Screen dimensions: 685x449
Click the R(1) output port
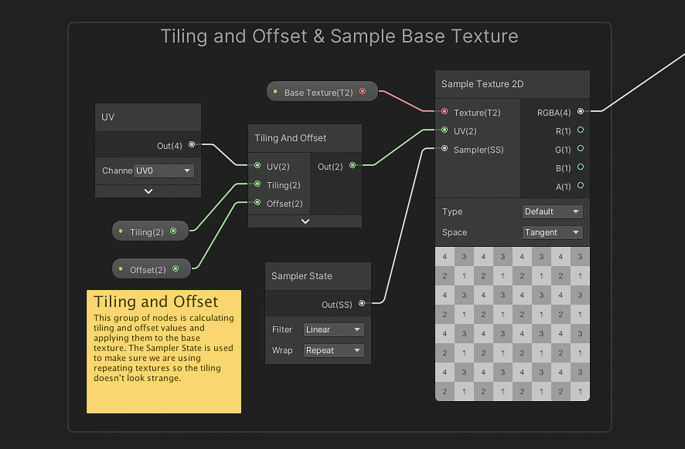580,131
